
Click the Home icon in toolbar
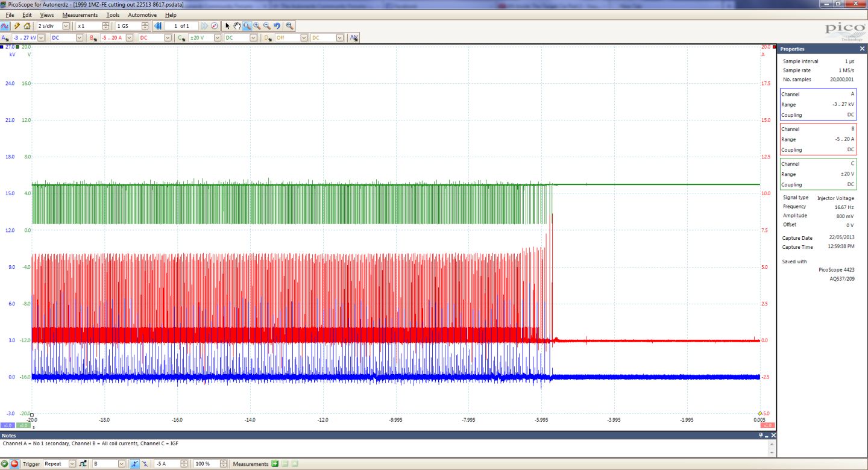point(27,26)
